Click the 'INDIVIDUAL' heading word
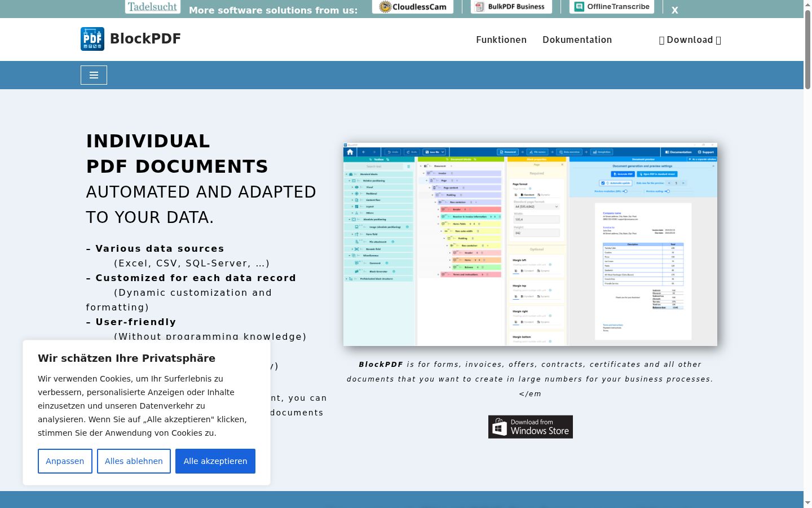This screenshot has width=812, height=508. [148, 141]
